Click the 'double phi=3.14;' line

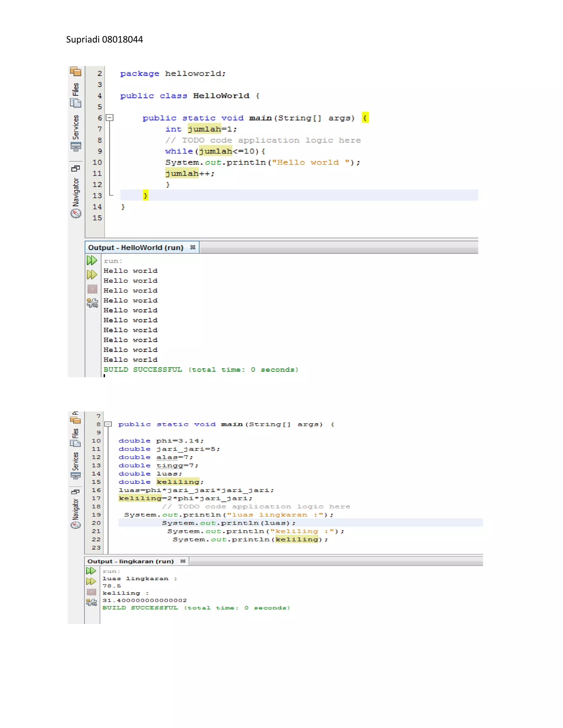click(161, 441)
